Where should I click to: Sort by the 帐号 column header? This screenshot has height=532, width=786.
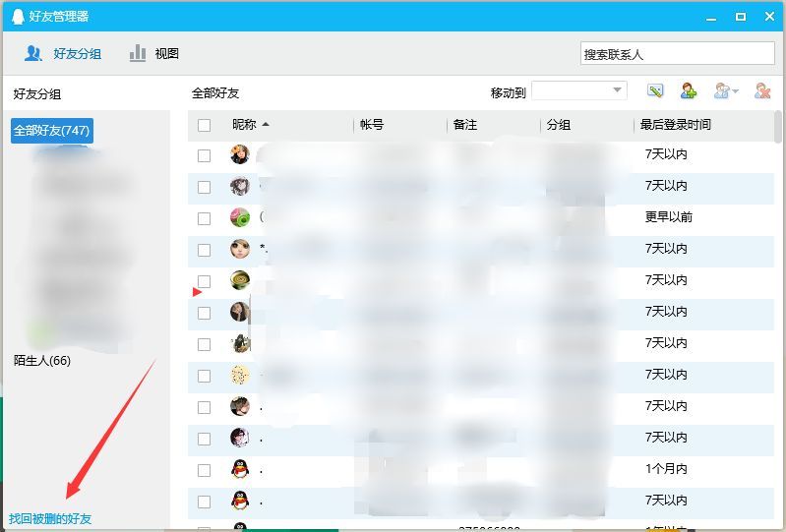tap(372, 125)
